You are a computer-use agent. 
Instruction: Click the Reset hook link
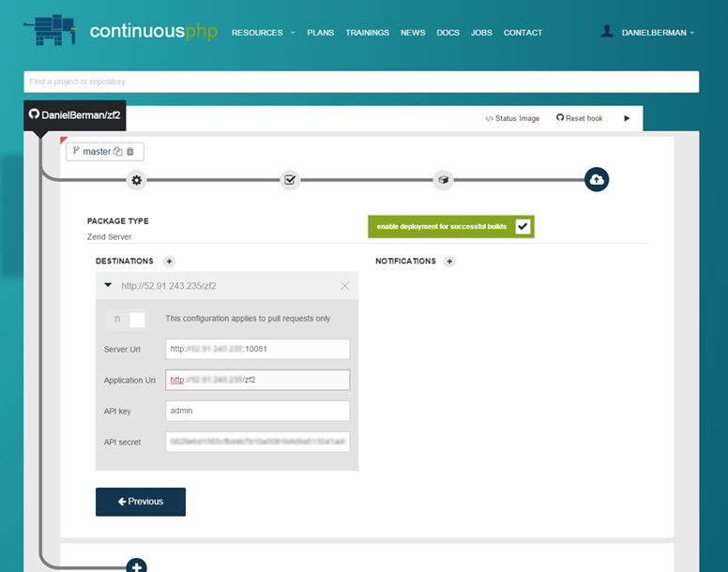(x=580, y=118)
